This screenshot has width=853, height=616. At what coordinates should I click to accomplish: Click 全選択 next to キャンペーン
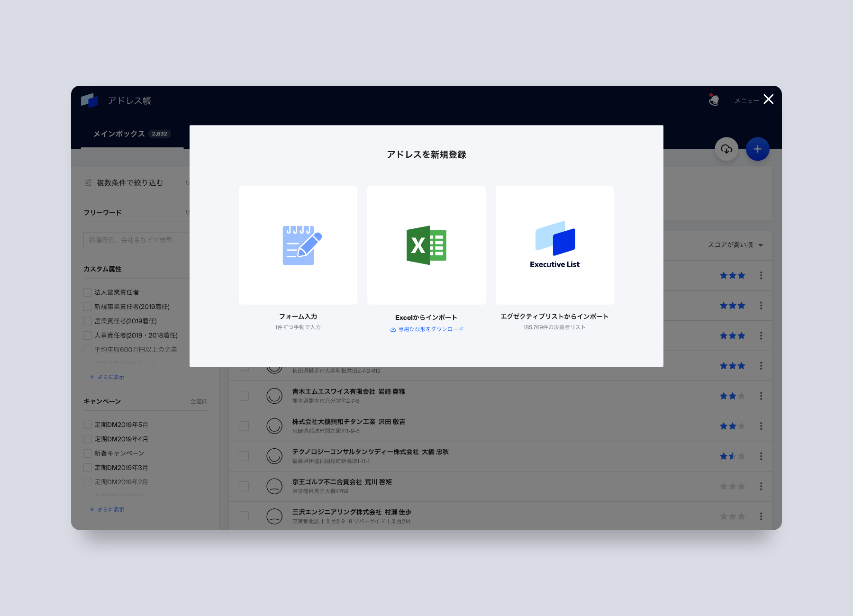click(x=199, y=401)
